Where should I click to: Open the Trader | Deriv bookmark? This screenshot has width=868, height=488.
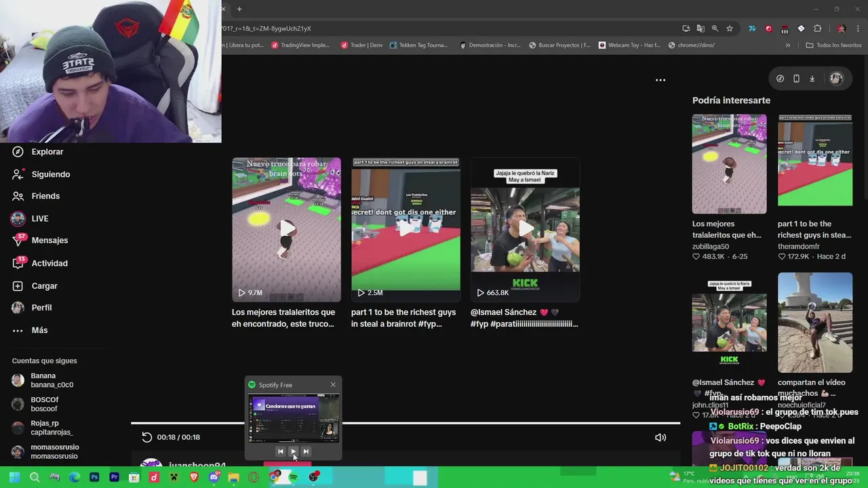point(361,45)
